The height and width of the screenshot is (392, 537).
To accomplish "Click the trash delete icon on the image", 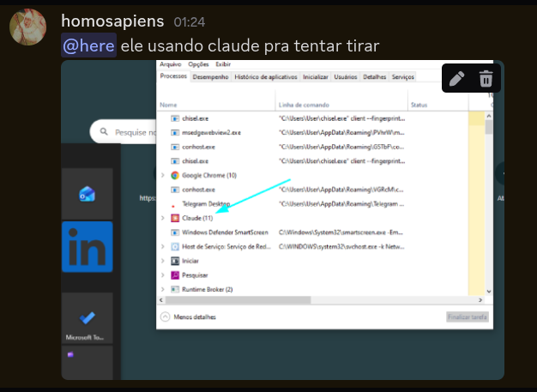I will click(x=486, y=78).
